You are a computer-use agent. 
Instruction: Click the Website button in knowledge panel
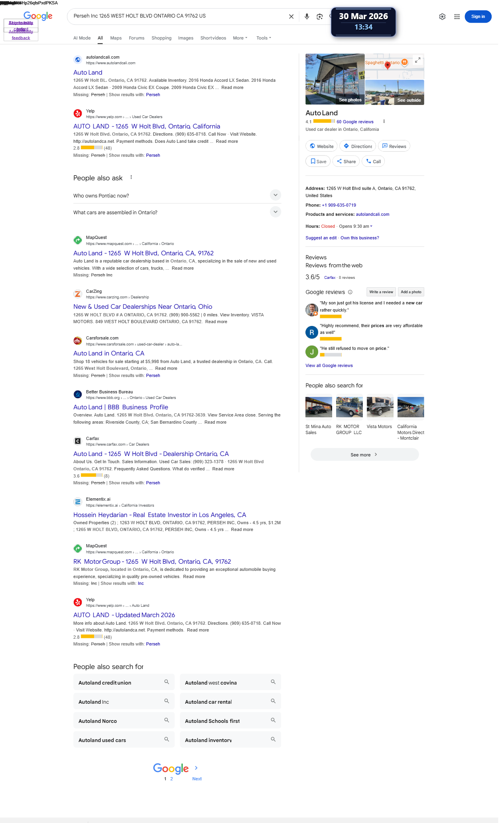pos(322,146)
